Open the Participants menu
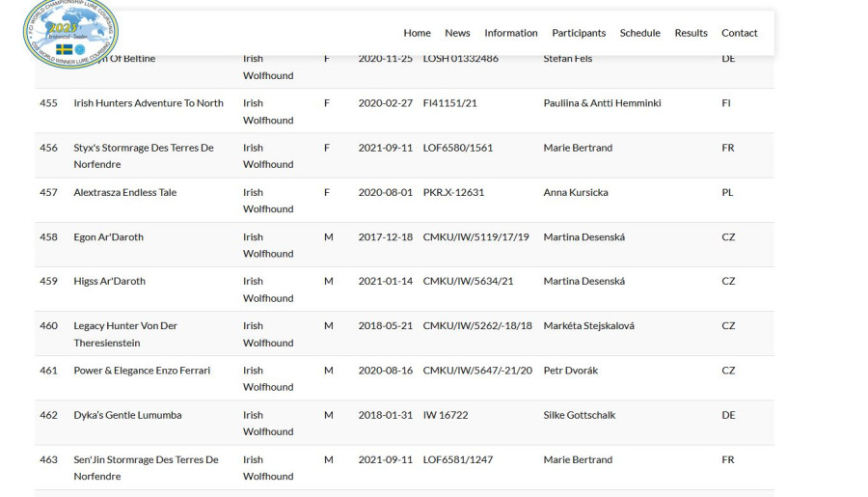 [579, 33]
